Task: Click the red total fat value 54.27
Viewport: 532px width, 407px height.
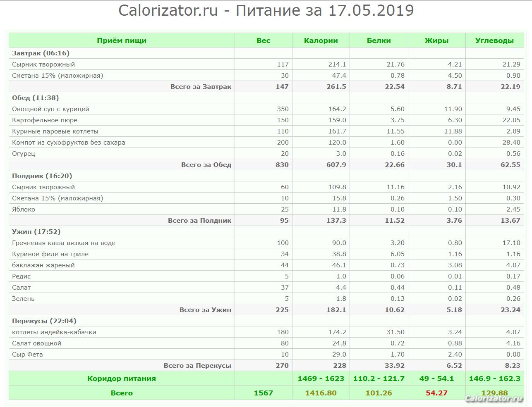Action: tap(436, 393)
